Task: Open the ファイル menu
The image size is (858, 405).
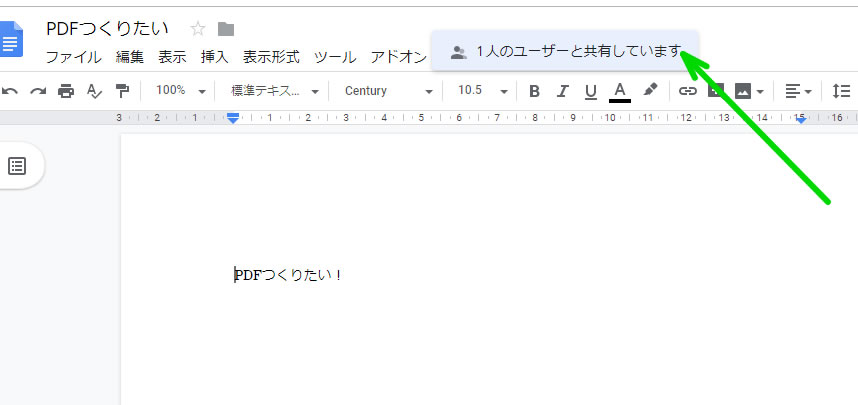Action: [73, 57]
